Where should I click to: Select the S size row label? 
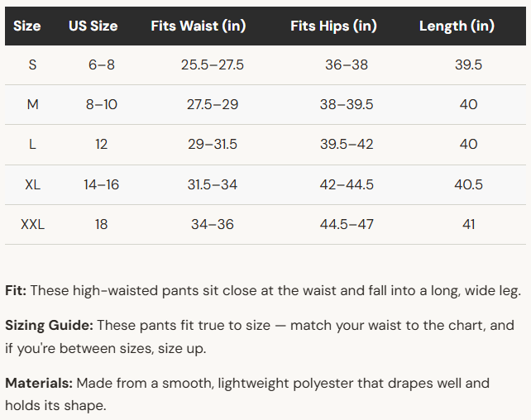click(x=32, y=64)
